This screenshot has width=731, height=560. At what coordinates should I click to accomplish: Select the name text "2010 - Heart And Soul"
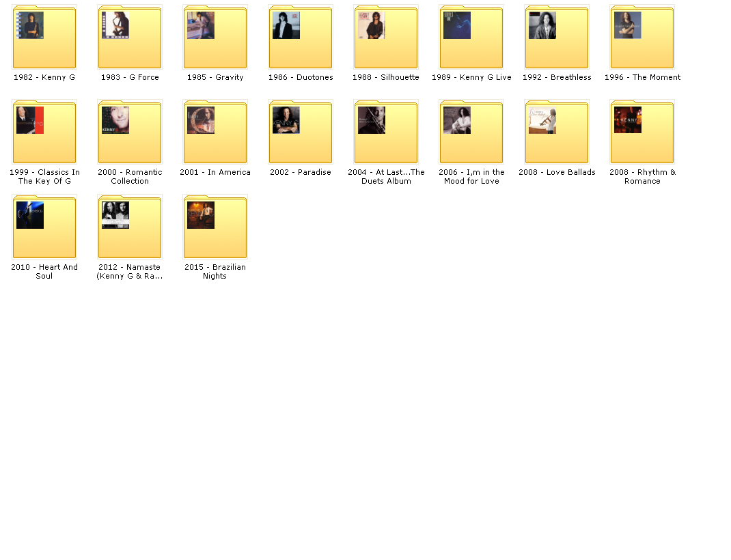[44, 272]
